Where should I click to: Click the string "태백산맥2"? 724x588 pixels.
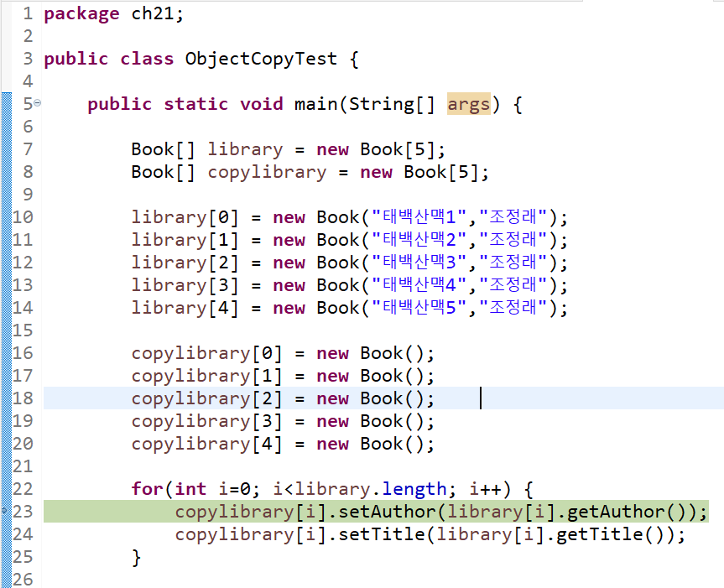tap(419, 240)
